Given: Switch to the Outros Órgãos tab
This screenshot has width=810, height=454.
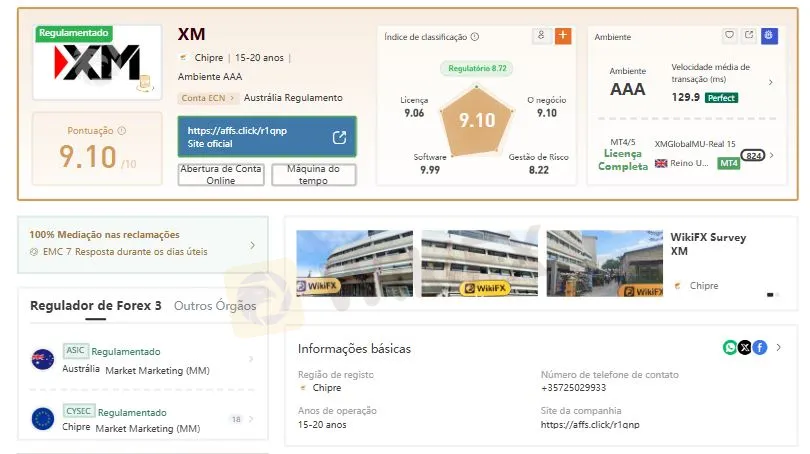Looking at the screenshot, I should tap(215, 306).
